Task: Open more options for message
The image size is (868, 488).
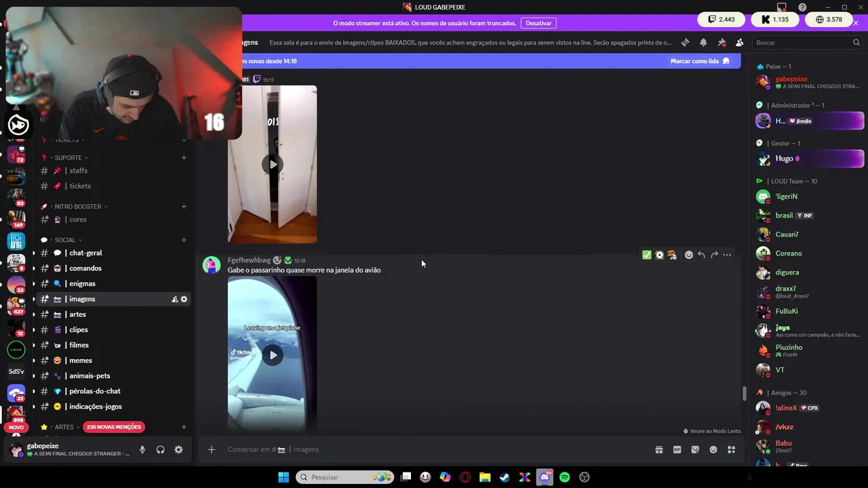Action: point(727,255)
